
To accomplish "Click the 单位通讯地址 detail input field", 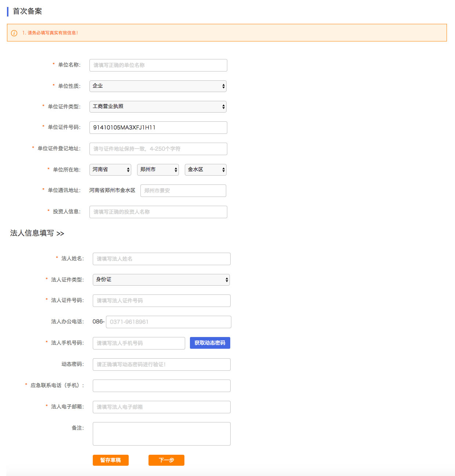I will [183, 191].
